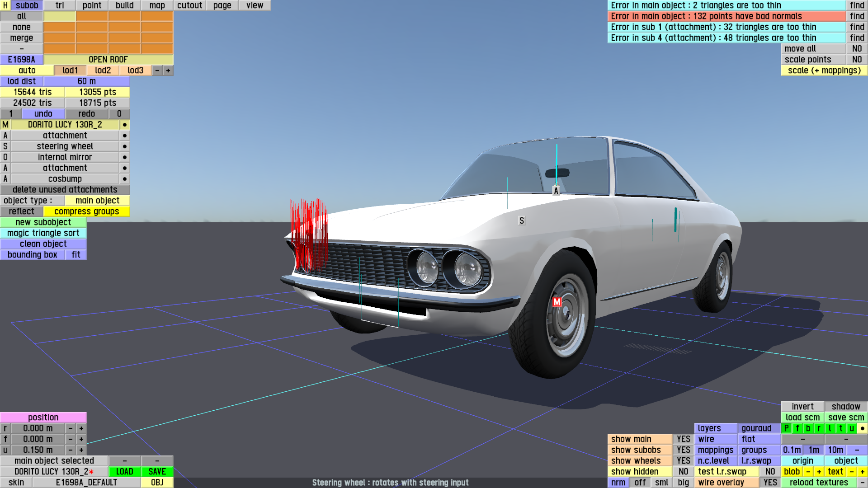Open the E1698A_DEFAULT skin selector
Viewport: 868px width, 488px height.
coord(86,483)
